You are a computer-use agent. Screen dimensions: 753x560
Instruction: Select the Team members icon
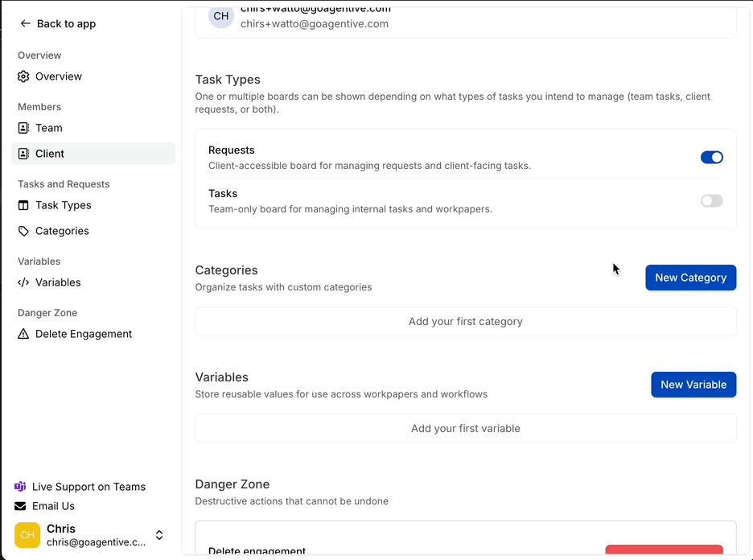(23, 128)
